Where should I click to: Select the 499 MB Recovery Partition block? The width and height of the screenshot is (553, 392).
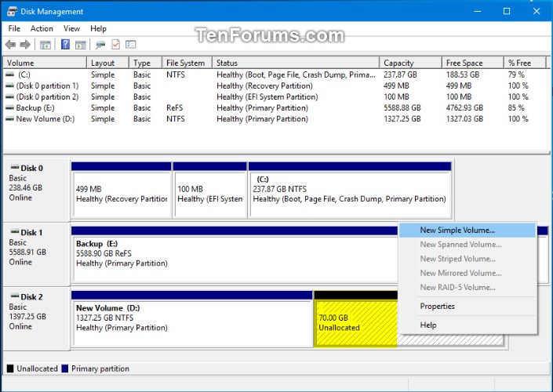pyautogui.click(x=122, y=191)
